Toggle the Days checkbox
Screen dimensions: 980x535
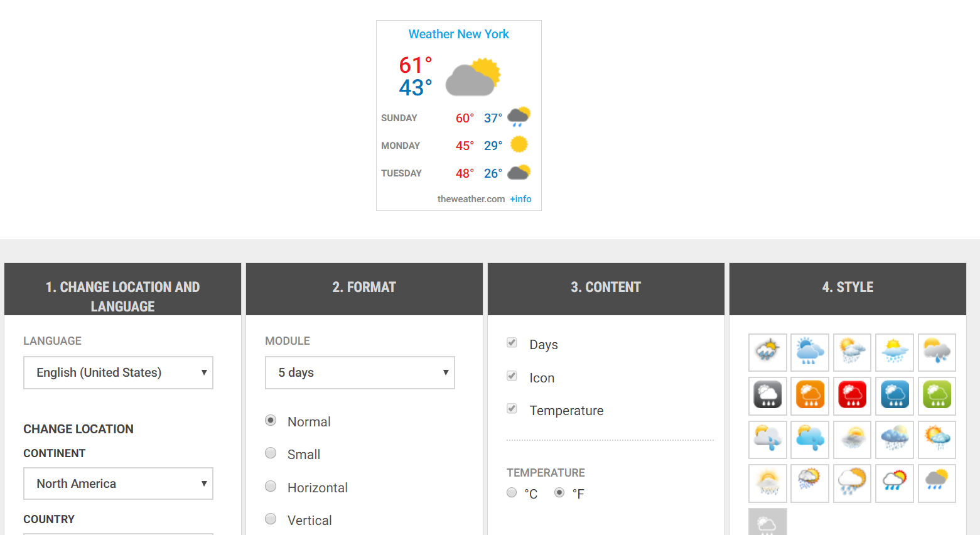coord(512,343)
